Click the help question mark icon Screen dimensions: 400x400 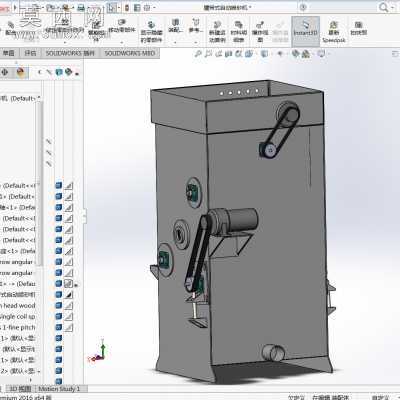(303, 7)
